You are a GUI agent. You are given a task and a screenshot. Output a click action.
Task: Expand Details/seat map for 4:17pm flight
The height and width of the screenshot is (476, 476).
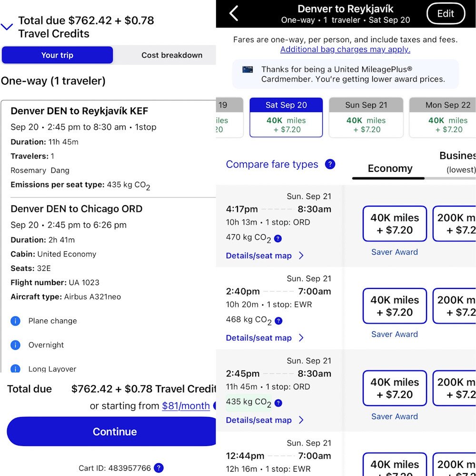pyautogui.click(x=265, y=256)
